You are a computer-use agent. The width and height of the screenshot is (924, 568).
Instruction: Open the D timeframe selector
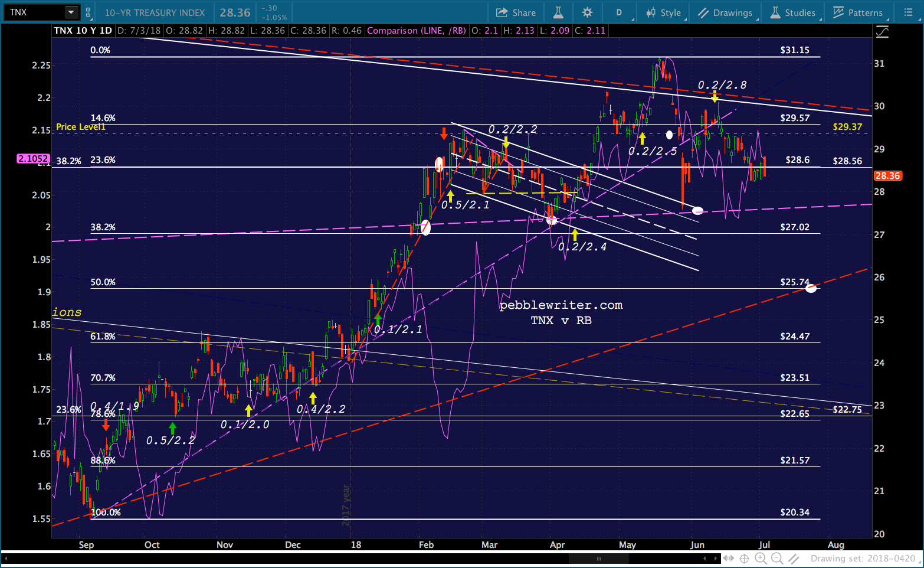[x=620, y=12]
